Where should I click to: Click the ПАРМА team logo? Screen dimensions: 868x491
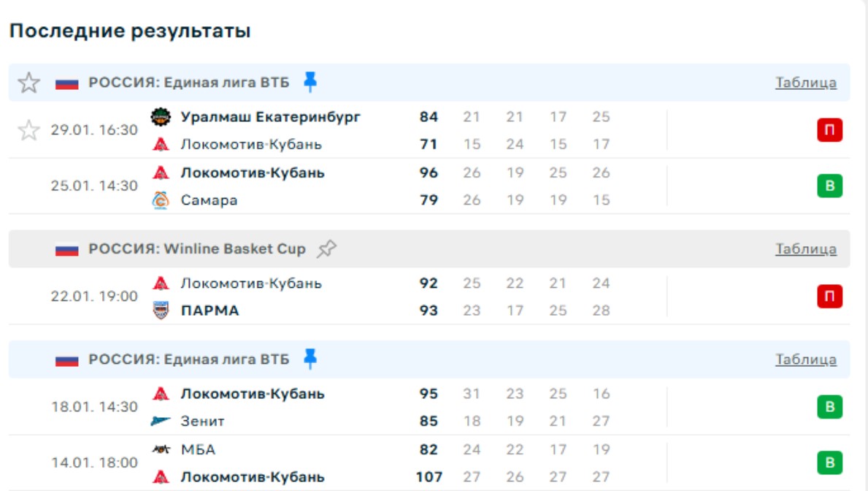pos(161,311)
